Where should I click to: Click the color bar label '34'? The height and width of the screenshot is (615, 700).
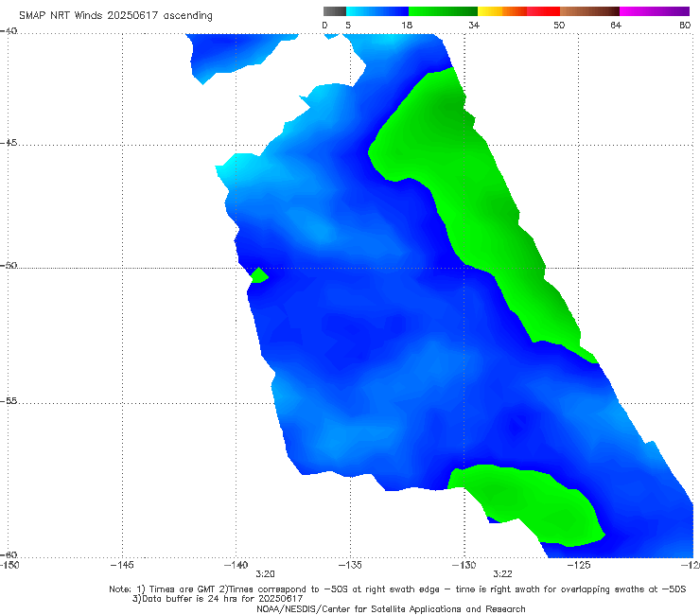tap(474, 25)
